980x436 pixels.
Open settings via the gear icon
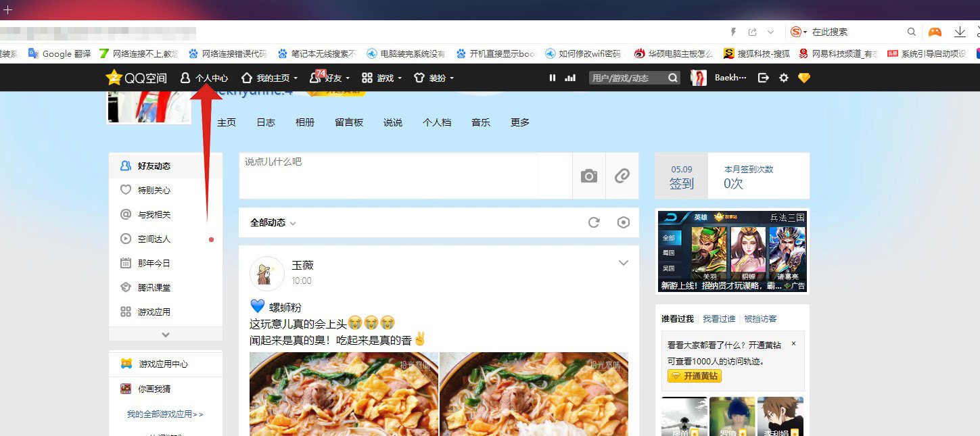tap(784, 78)
